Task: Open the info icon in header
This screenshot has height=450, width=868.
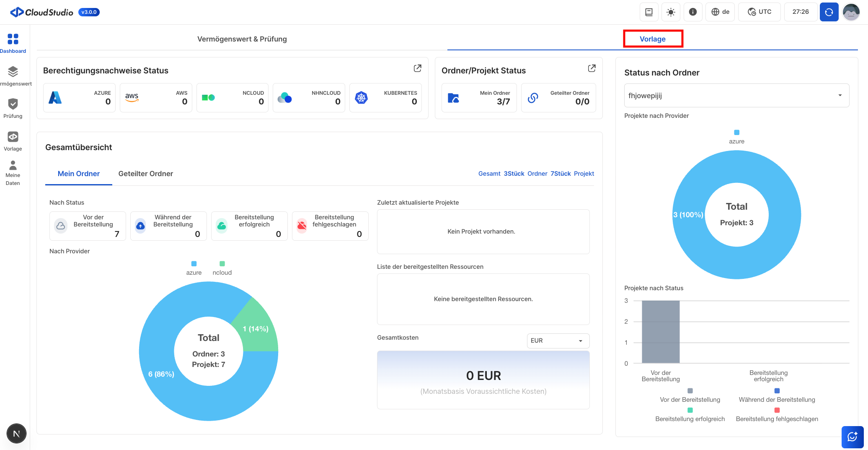Action: click(693, 12)
